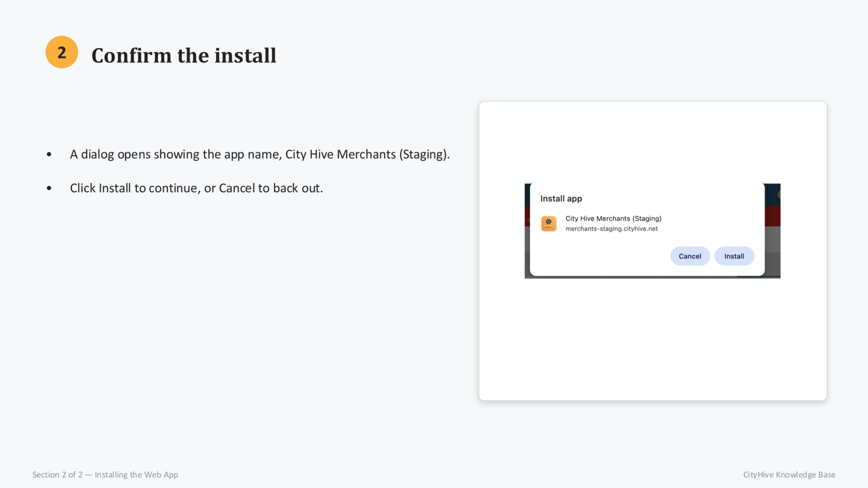The height and width of the screenshot is (488, 868).
Task: Select the 'Install app' dialog title
Action: (x=561, y=198)
